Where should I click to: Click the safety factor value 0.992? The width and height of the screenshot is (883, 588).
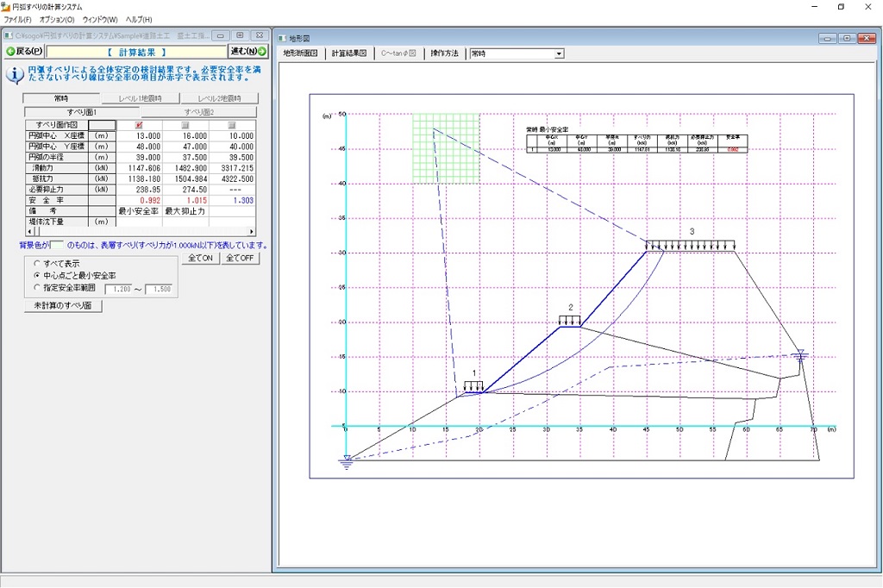click(150, 201)
